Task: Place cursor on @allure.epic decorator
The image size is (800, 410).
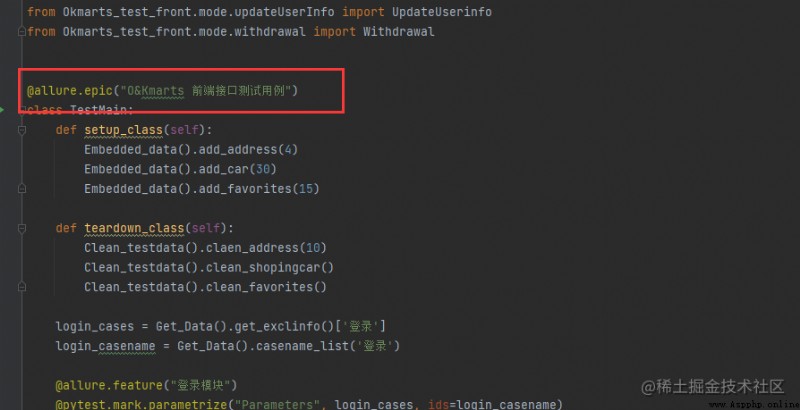Action: [x=69, y=91]
